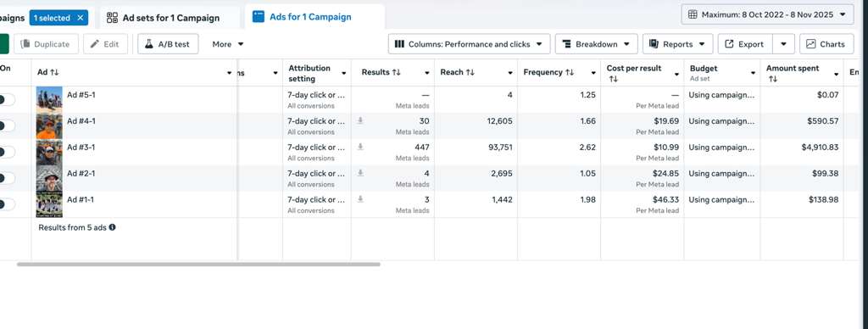Viewport: 868px width, 329px height.
Task: Toggle Ad #1-1 on/off switch
Action: pos(7,204)
